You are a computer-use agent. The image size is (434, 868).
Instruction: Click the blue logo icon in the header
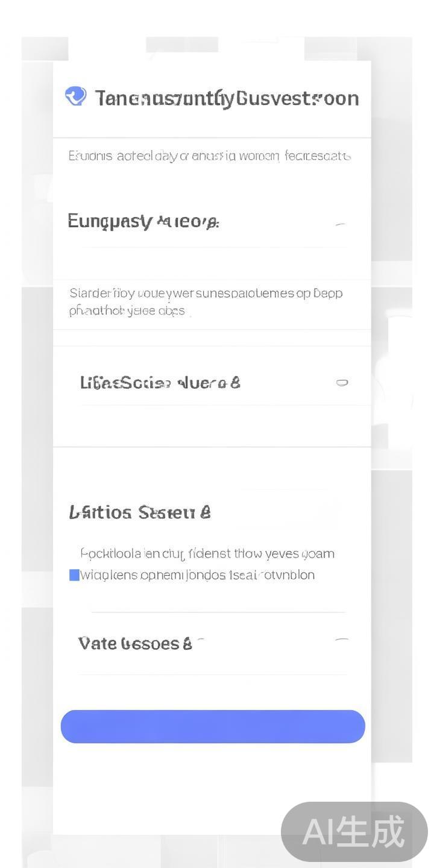click(76, 96)
